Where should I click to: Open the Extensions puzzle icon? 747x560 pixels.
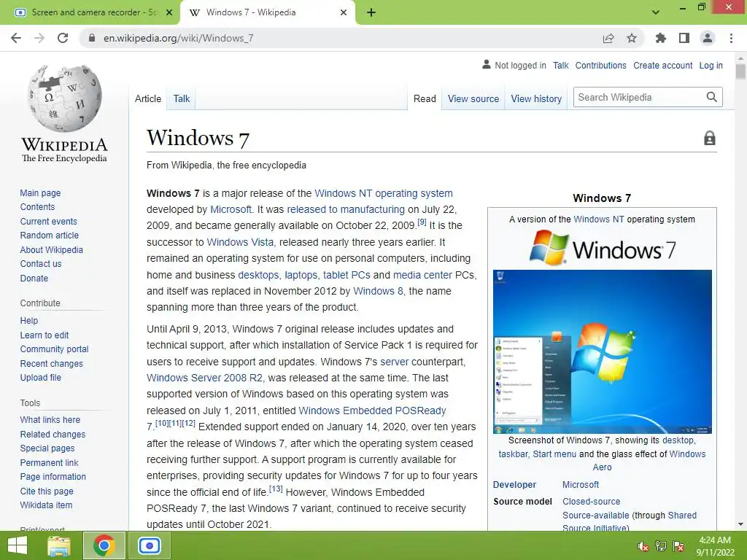(661, 38)
